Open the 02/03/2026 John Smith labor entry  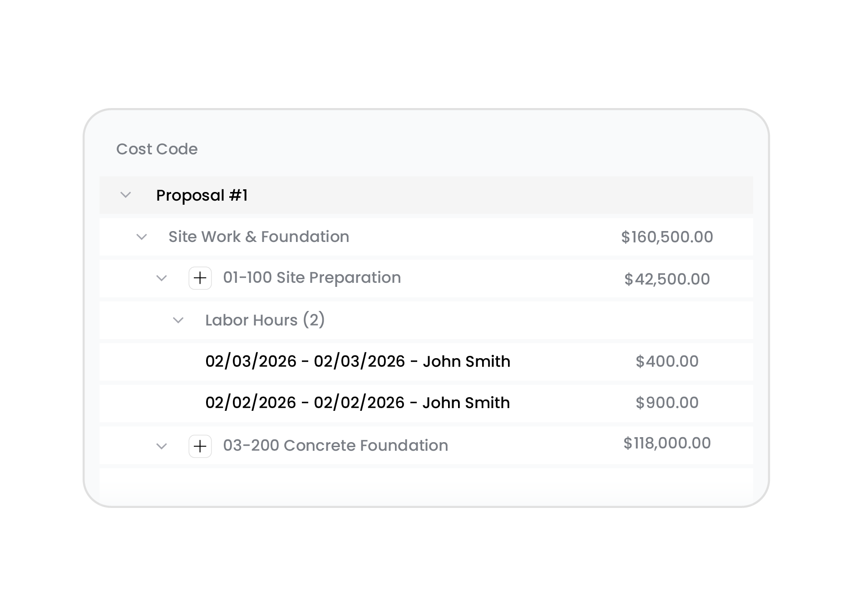point(358,361)
